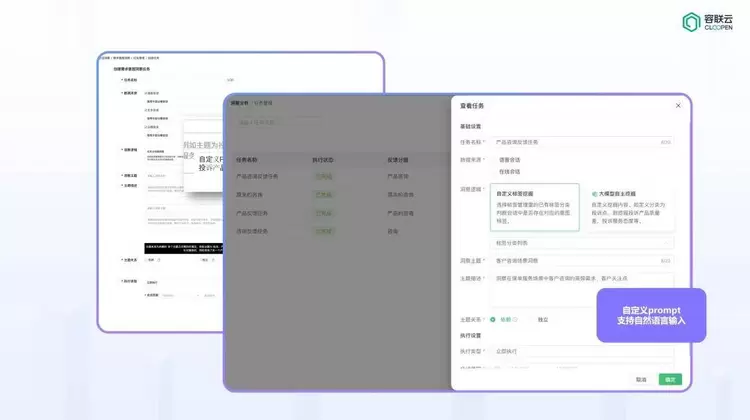
Task: Click the 大模型自主挖掘 card icon
Action: pyautogui.click(x=596, y=193)
